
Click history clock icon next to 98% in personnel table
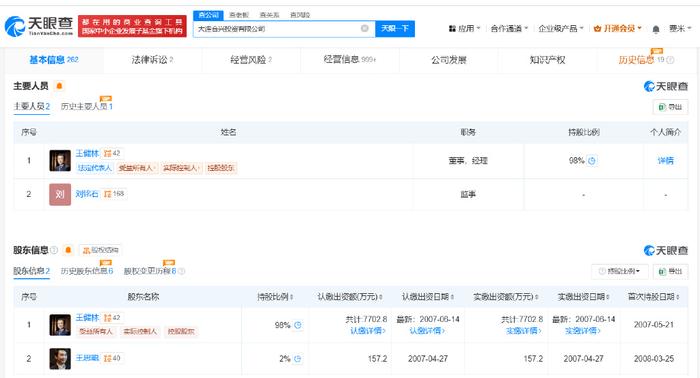click(592, 161)
